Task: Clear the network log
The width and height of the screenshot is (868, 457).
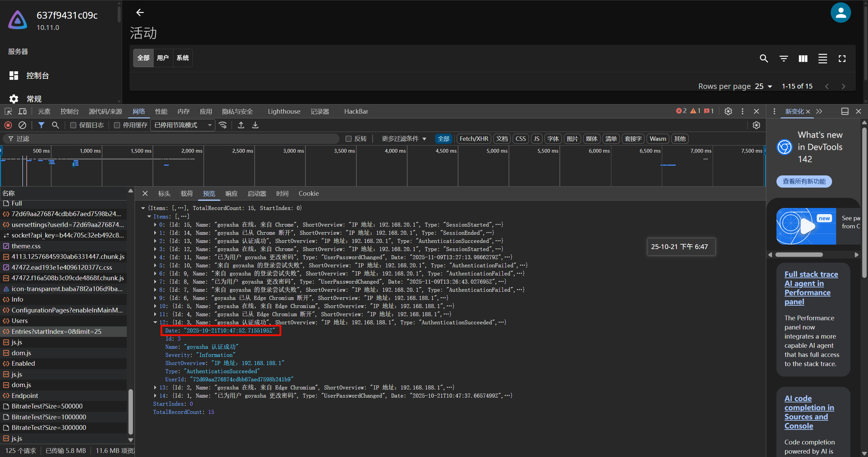Action: tap(22, 125)
